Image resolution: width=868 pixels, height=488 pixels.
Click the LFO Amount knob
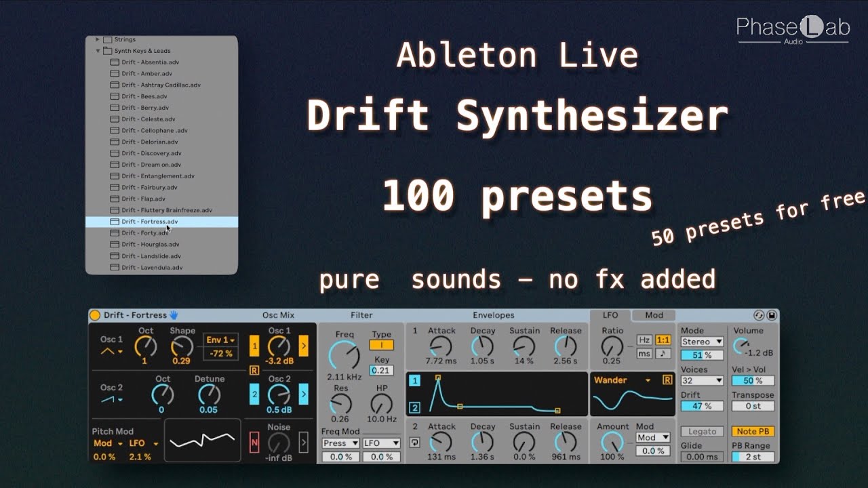pyautogui.click(x=612, y=443)
